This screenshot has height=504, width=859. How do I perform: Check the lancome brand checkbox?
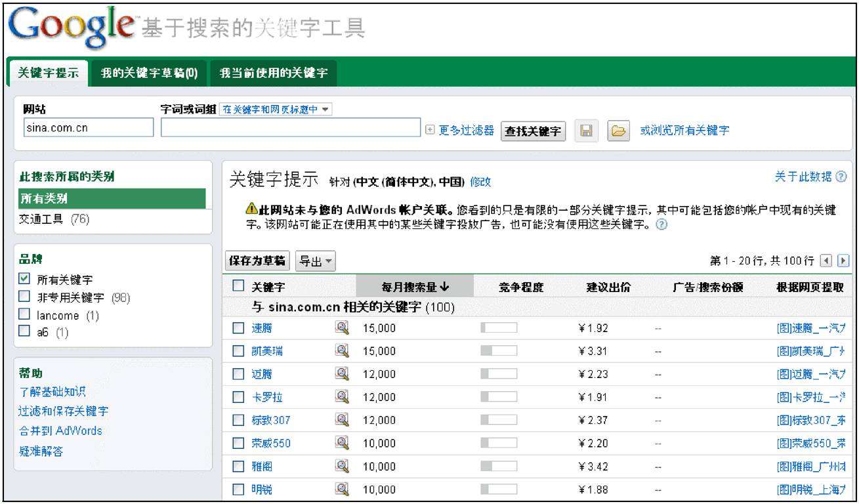24,315
